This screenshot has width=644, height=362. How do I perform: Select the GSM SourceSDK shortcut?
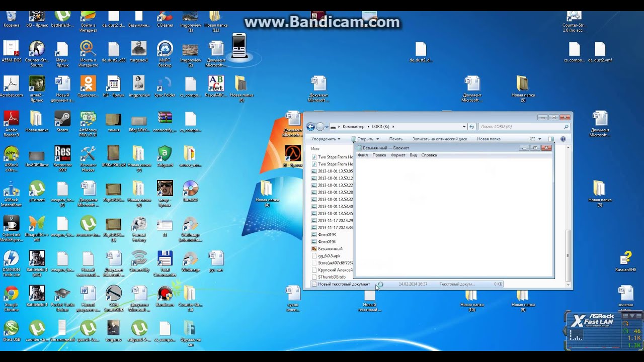(x=114, y=298)
